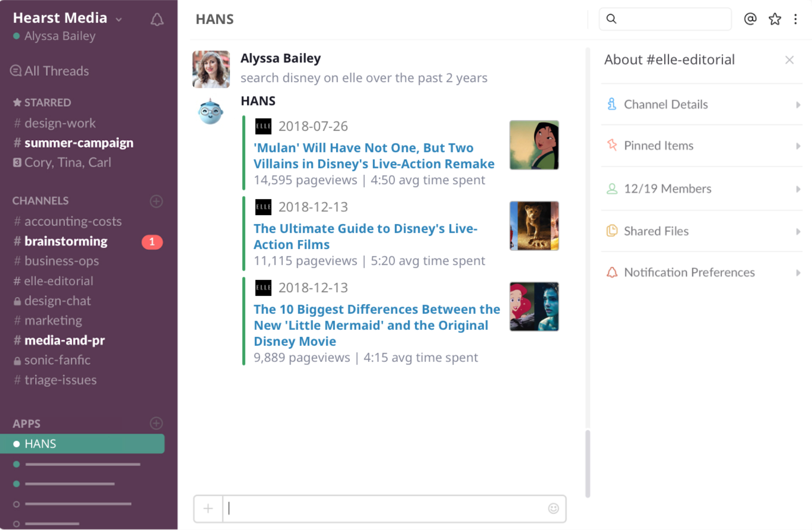Click the message pane scrollbar

click(x=588, y=464)
